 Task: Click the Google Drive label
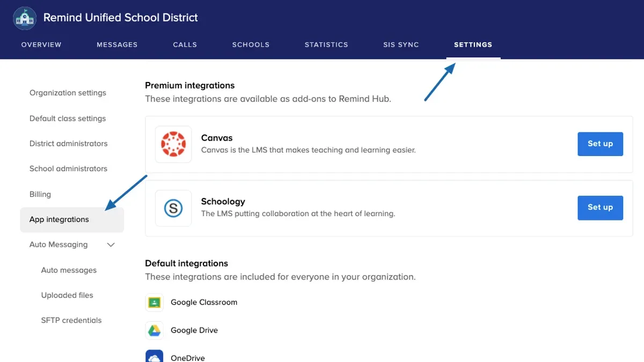194,330
